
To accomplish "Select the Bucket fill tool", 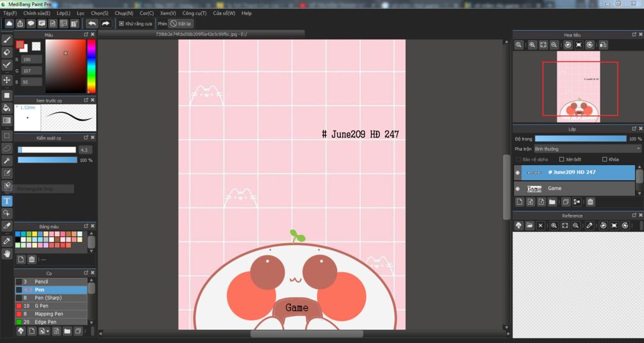I will 7,108.
